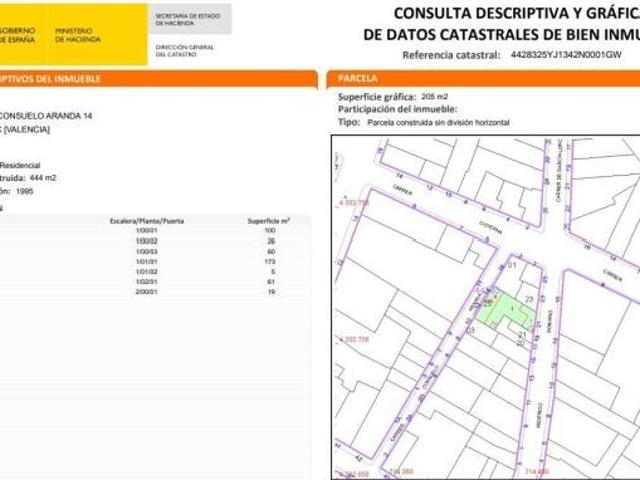The height and width of the screenshot is (480, 640).
Task: Select the row entry 2/00/01
Action: (x=146, y=292)
